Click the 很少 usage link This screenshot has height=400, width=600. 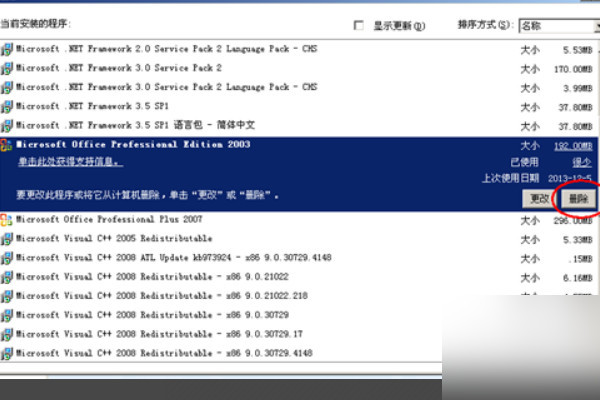[582, 163]
